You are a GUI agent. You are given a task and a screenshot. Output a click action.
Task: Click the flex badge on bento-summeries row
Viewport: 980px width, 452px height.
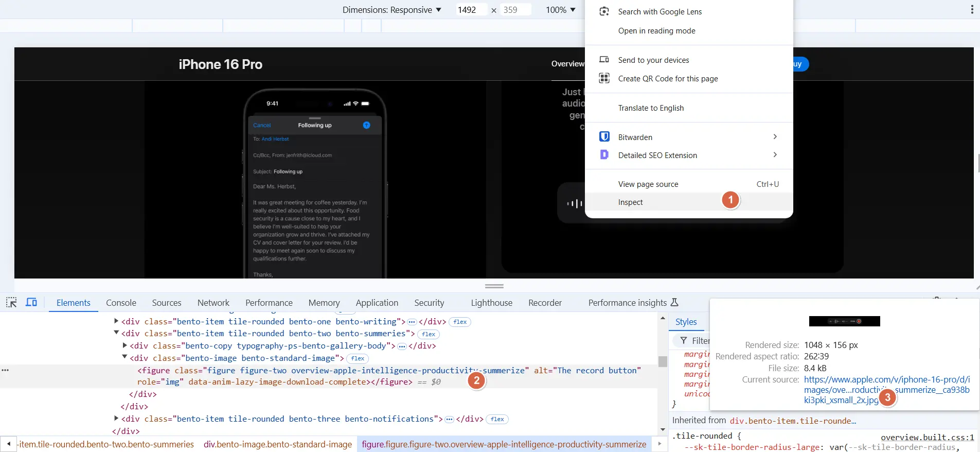click(x=429, y=334)
